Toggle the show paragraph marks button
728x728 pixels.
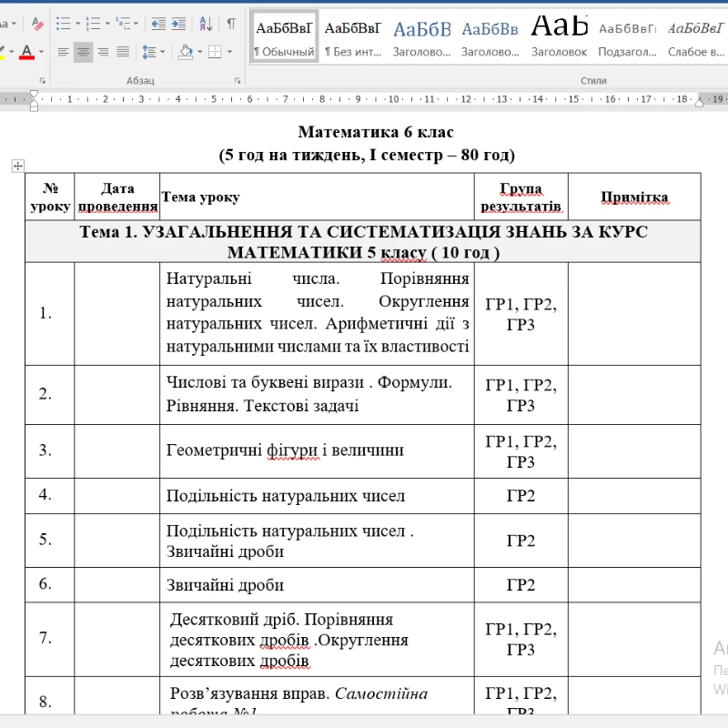click(231, 24)
